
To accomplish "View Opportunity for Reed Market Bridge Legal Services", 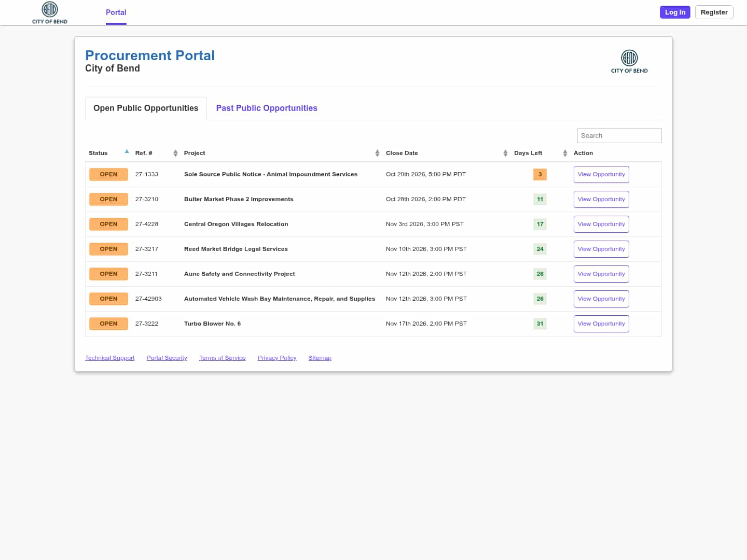I will point(601,249).
